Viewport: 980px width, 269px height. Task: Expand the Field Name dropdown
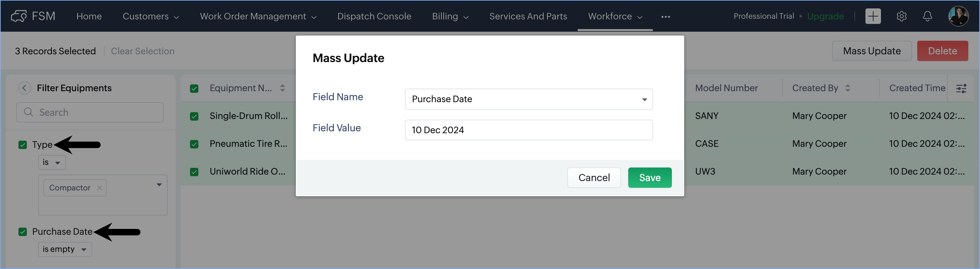pos(529,99)
